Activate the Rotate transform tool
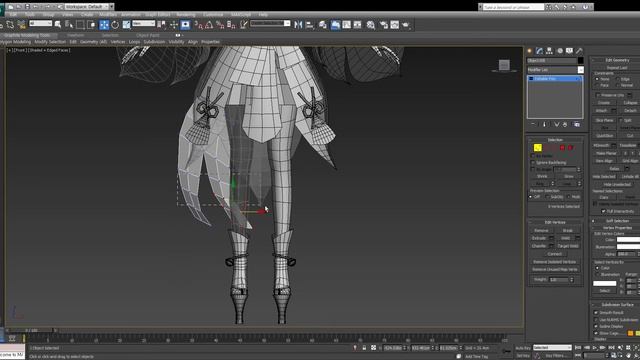This screenshot has width=640, height=360. [x=115, y=25]
